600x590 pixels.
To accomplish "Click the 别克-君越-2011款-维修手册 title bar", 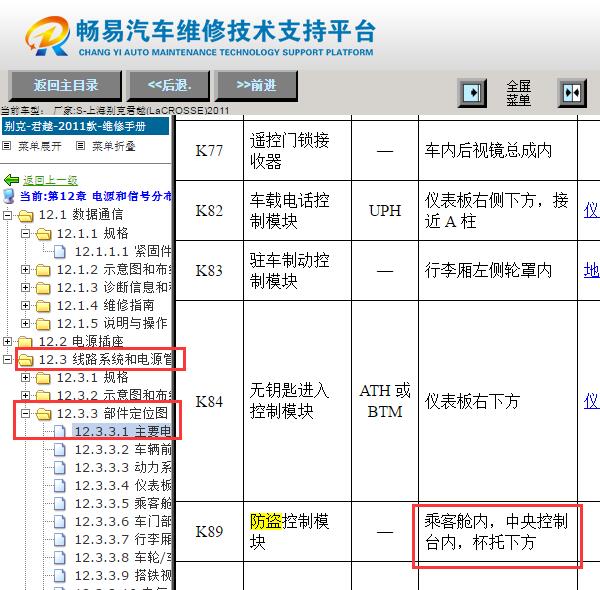I will pyautogui.click(x=85, y=126).
